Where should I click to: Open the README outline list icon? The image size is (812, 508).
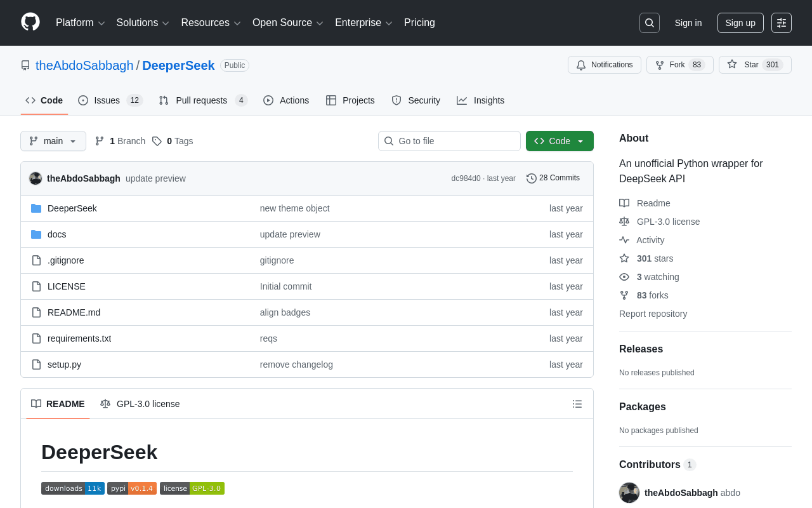[577, 404]
